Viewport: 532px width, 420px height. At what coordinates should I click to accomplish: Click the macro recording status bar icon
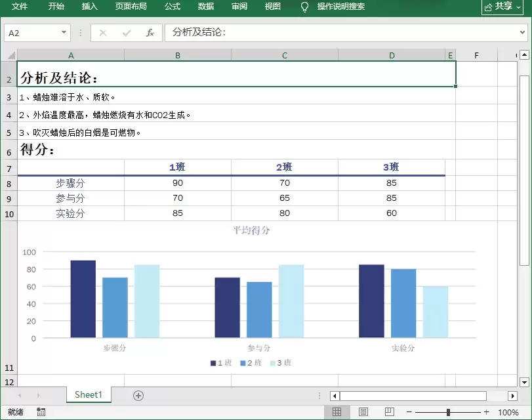coord(41,412)
